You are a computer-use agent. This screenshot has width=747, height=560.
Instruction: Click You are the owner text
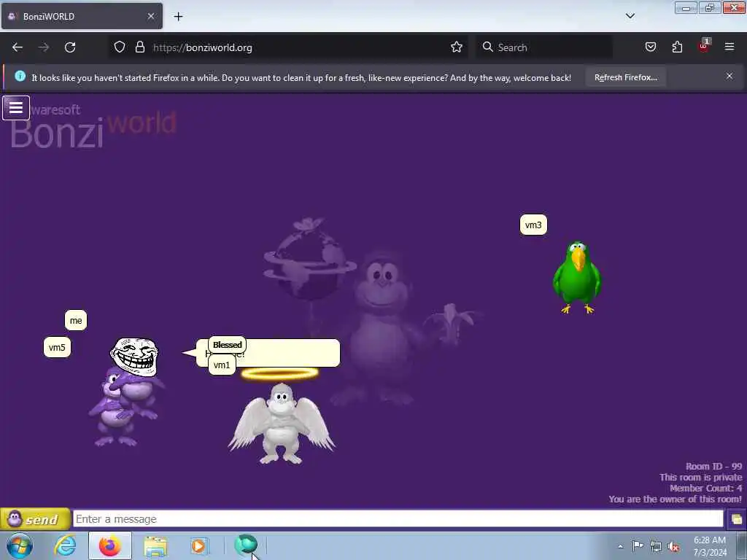coord(675,499)
